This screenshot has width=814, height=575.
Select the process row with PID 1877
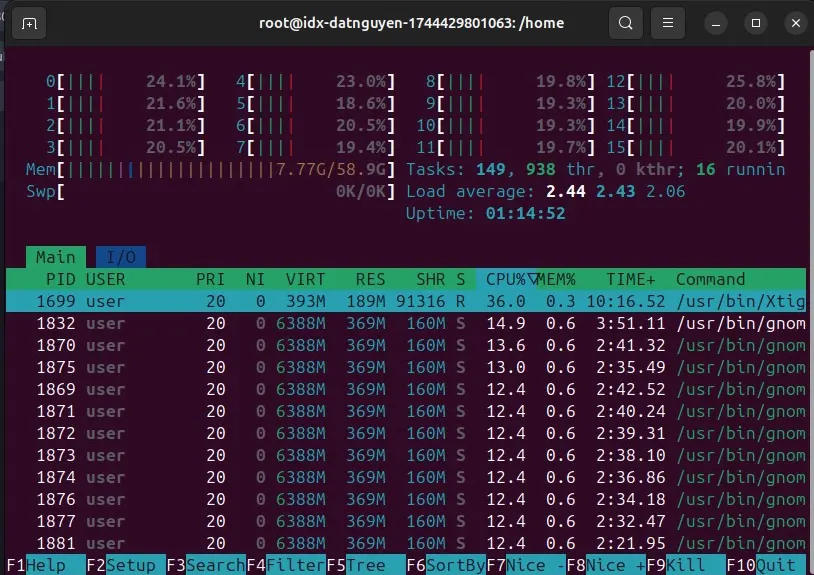point(406,521)
